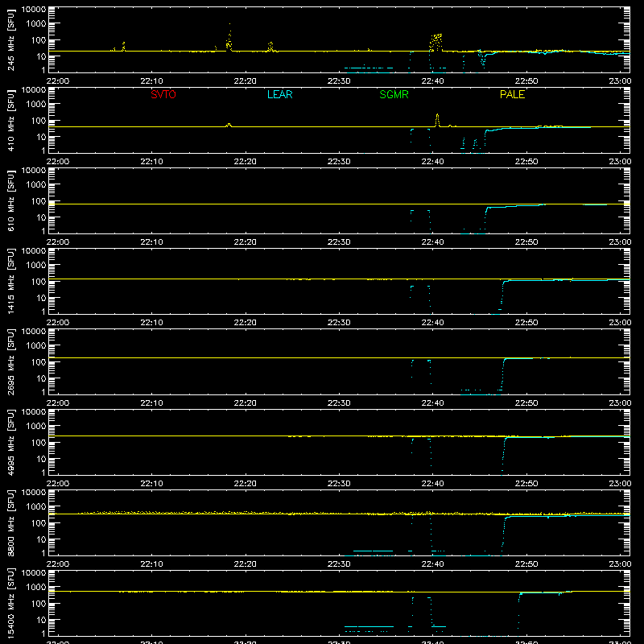
Task: Click the 22:40 tick under the 2695 MHz plot
Action: [432, 403]
